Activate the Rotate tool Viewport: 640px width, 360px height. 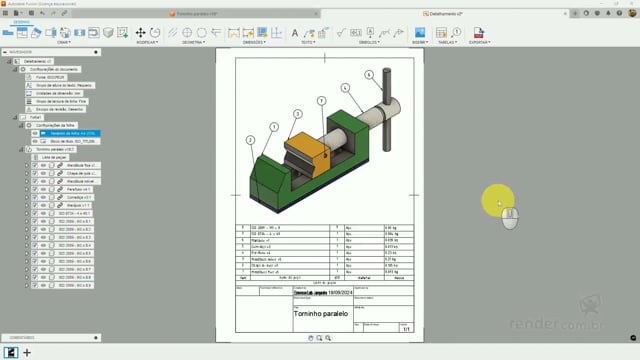155,33
